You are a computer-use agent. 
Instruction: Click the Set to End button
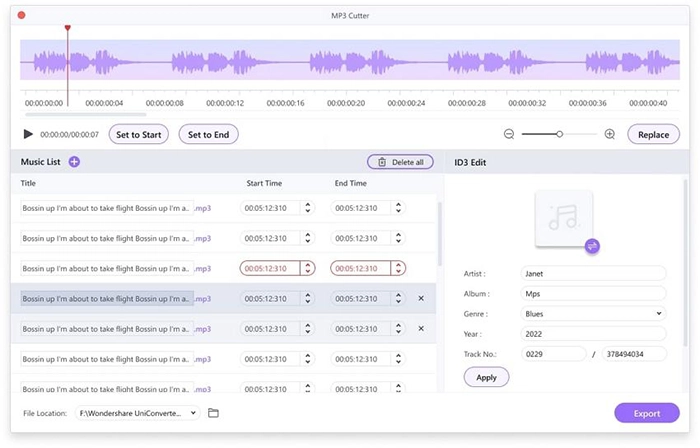[x=208, y=134]
